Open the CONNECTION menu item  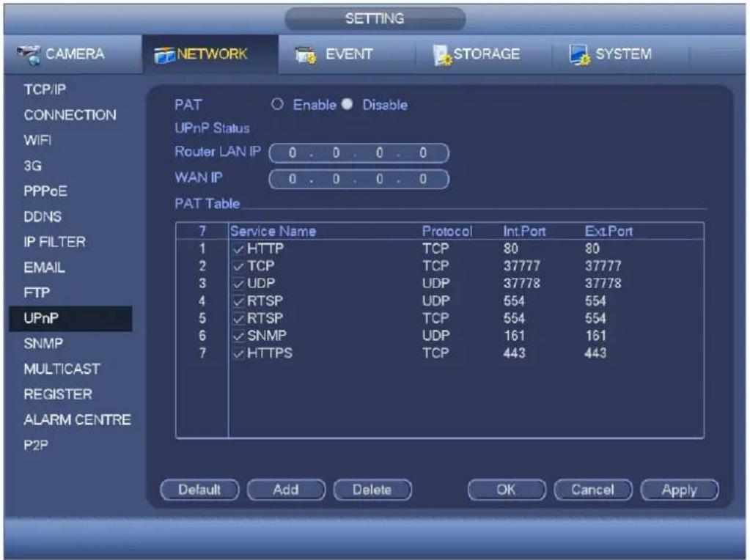point(70,115)
